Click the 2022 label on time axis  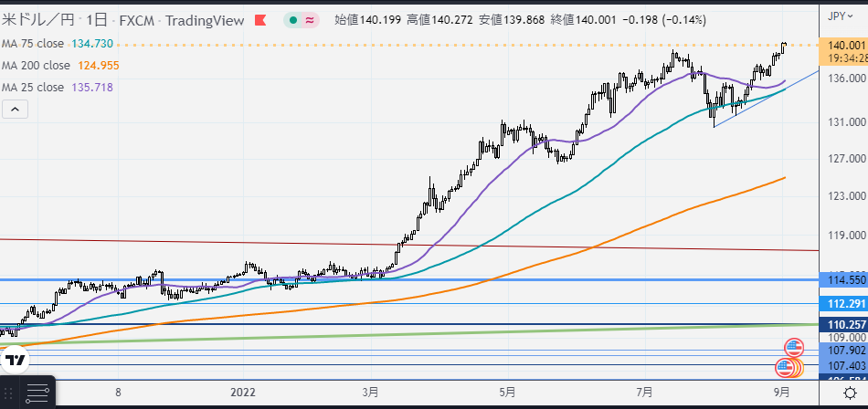pos(243,393)
